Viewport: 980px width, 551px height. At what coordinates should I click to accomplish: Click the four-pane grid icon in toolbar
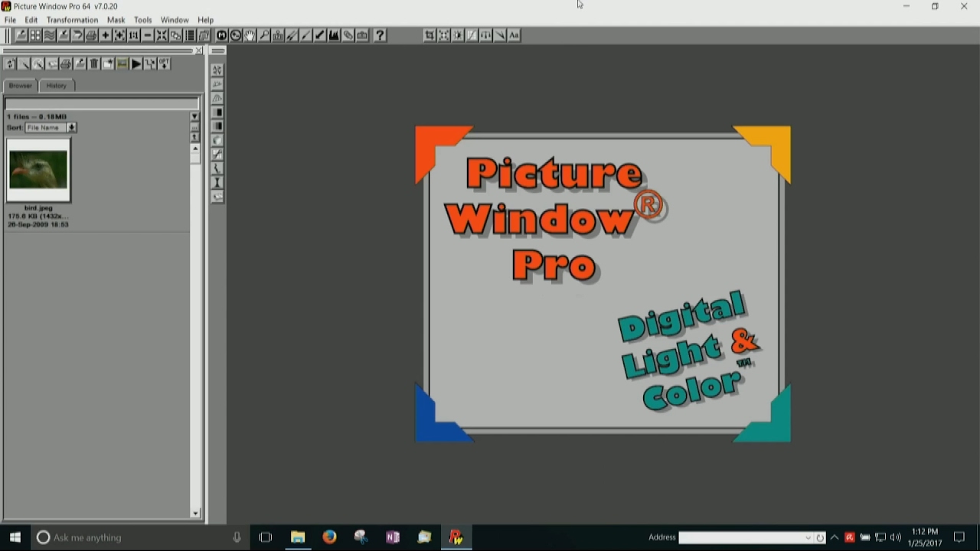click(x=35, y=35)
